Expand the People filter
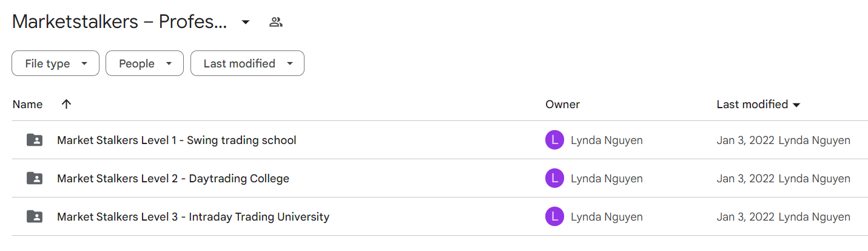This screenshot has width=868, height=251. (x=144, y=63)
